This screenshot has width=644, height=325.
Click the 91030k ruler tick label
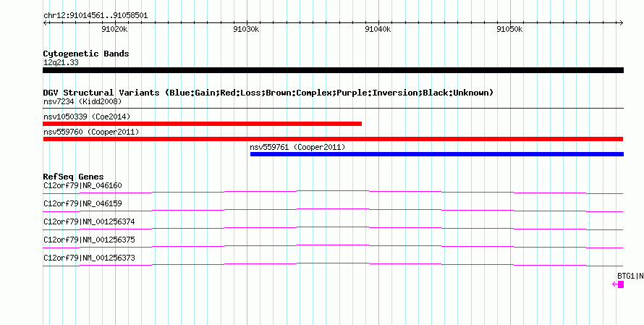tap(247, 29)
